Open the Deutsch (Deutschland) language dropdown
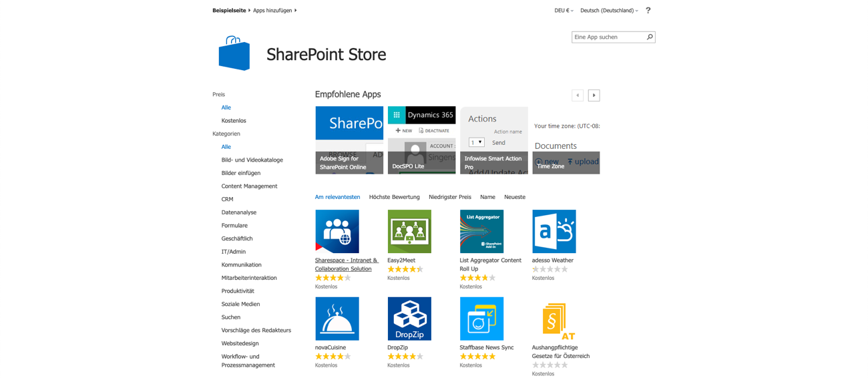The image size is (868, 378). (609, 10)
